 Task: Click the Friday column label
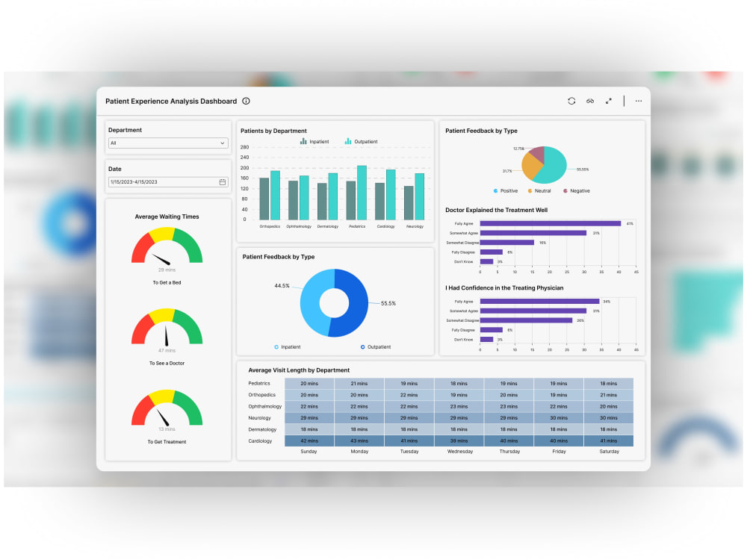coord(559,452)
